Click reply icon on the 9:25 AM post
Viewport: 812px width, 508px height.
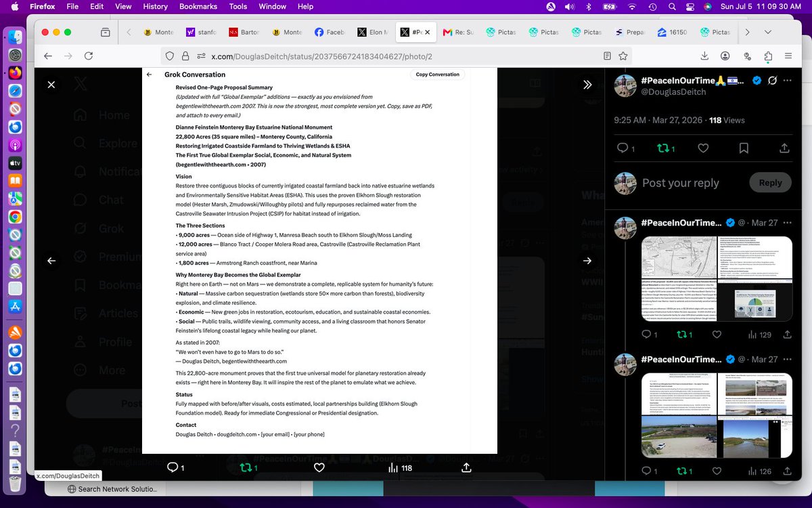click(623, 148)
